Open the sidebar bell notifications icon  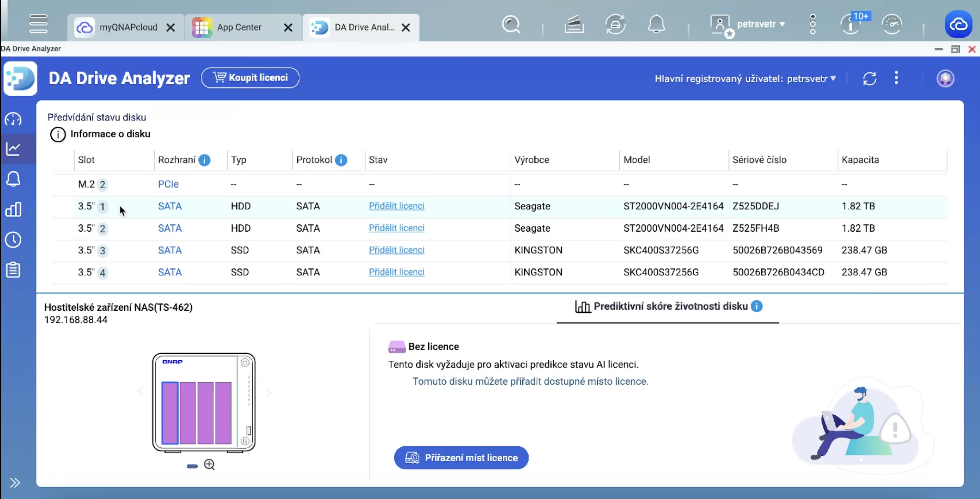click(x=13, y=179)
